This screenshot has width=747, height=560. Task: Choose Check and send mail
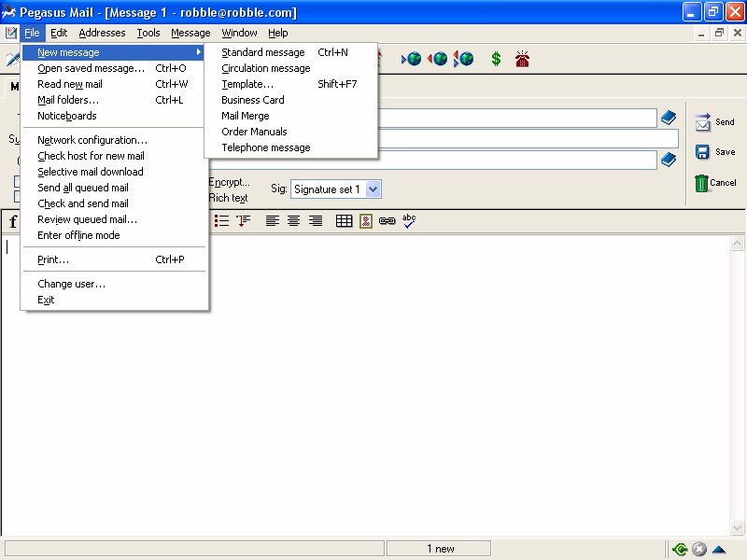pyautogui.click(x=114, y=203)
